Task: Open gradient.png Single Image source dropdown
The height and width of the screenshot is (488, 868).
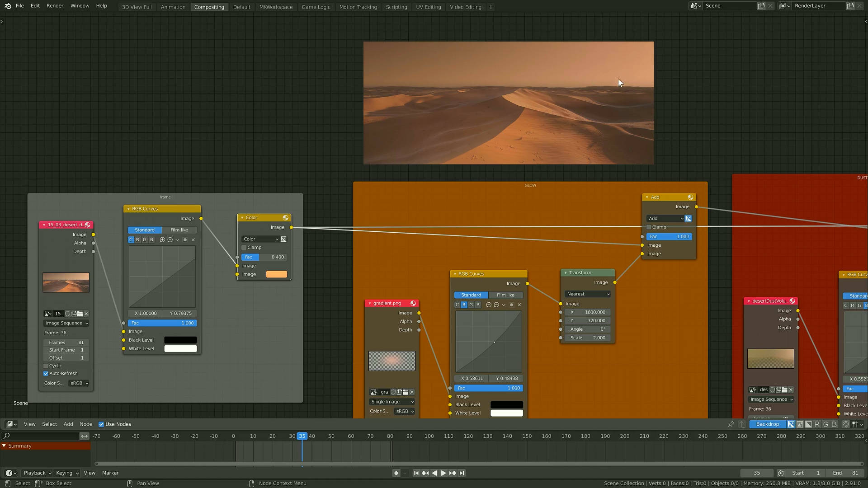Action: [x=392, y=402]
